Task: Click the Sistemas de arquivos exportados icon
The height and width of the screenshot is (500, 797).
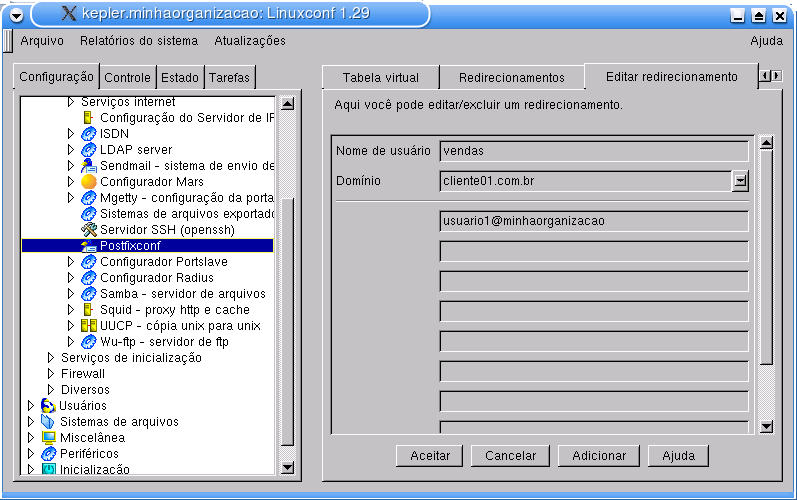Action: pyautogui.click(x=88, y=214)
